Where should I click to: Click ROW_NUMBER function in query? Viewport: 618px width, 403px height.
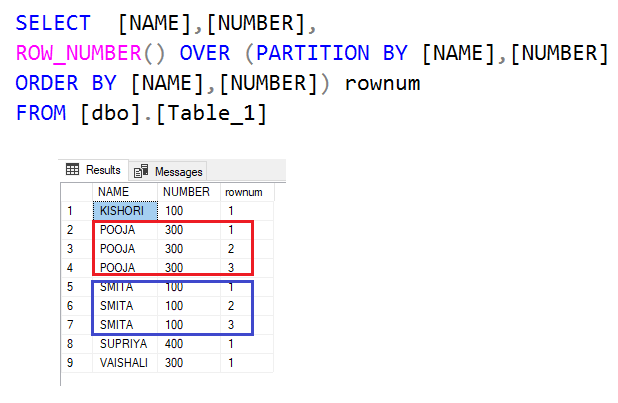click(x=78, y=53)
